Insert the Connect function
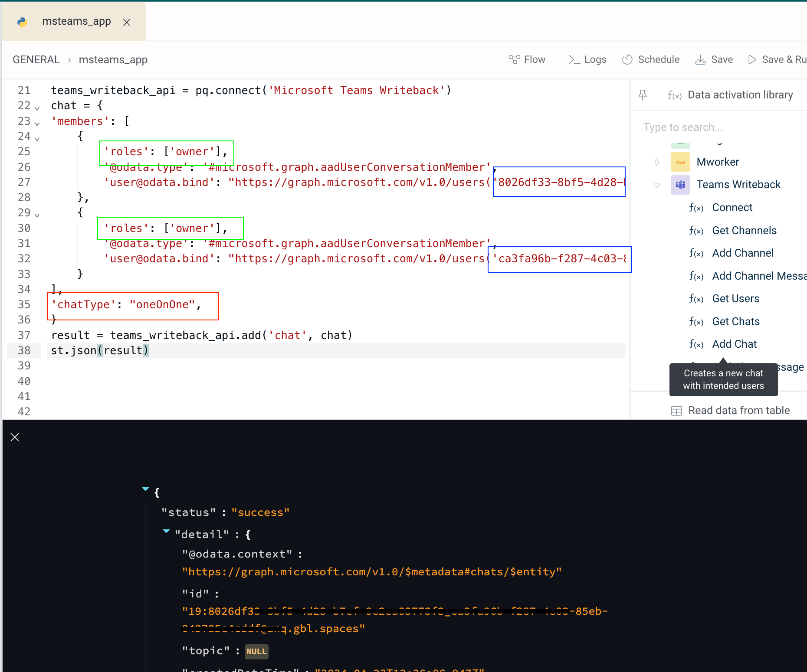Image resolution: width=807 pixels, height=672 pixels. point(732,208)
